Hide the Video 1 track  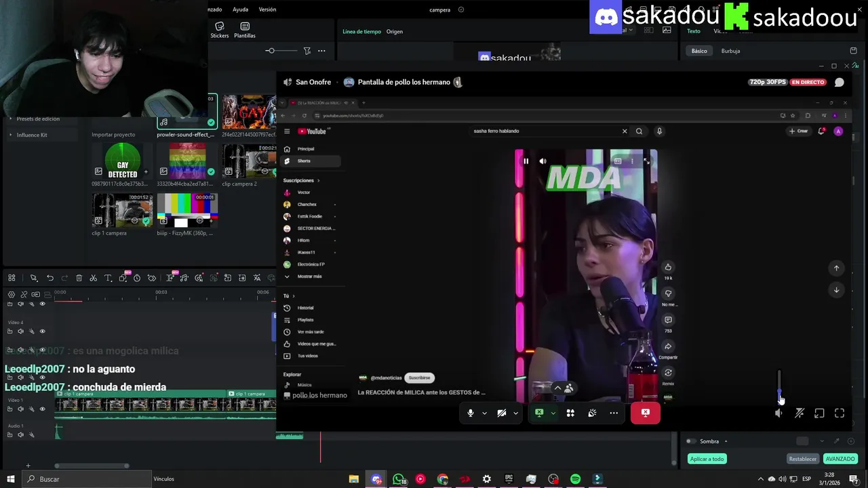[42, 409]
